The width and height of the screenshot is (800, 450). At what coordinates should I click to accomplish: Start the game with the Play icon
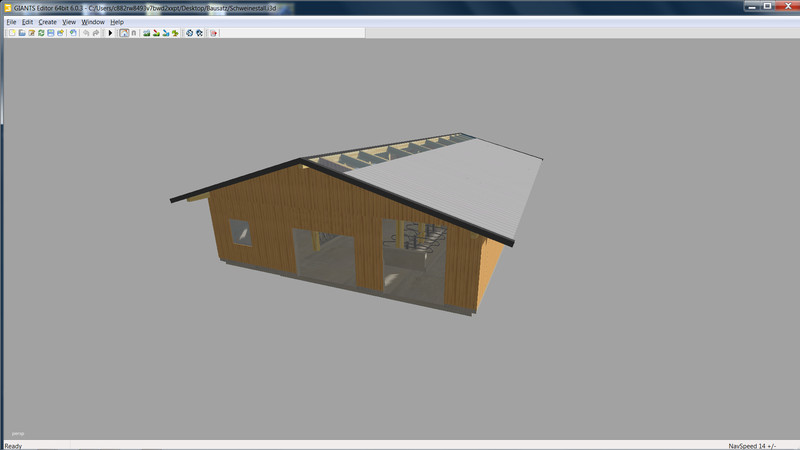(110, 33)
